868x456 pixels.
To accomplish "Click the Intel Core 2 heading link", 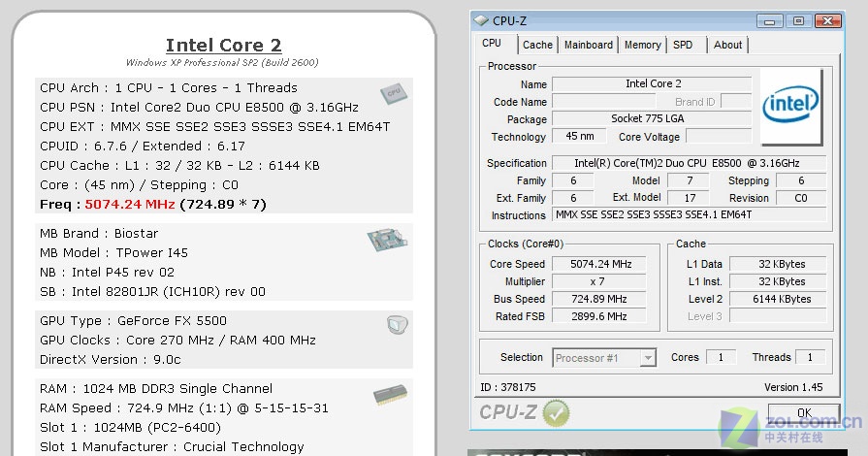I will point(224,45).
